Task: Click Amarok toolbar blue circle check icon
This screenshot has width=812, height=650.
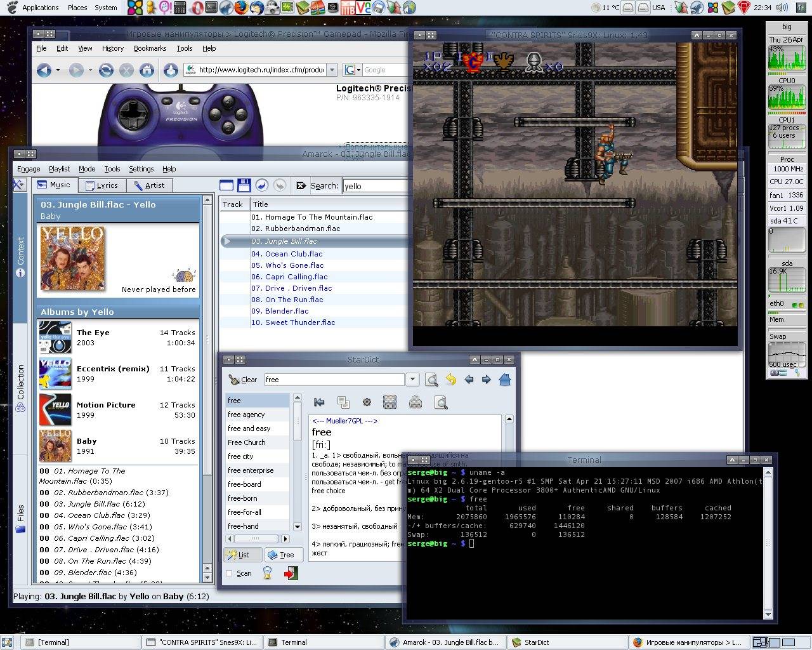Action: (x=261, y=185)
